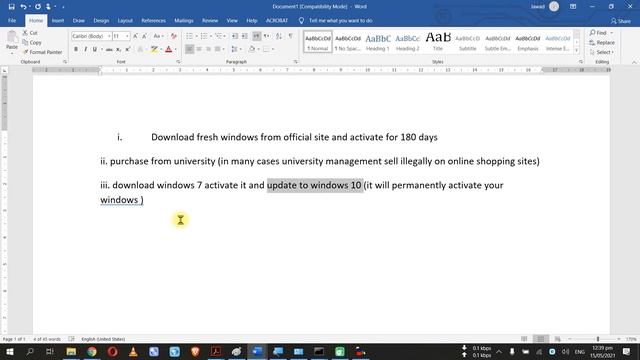Align paragraph to the right
The height and width of the screenshot is (360, 640).
coord(208,49)
